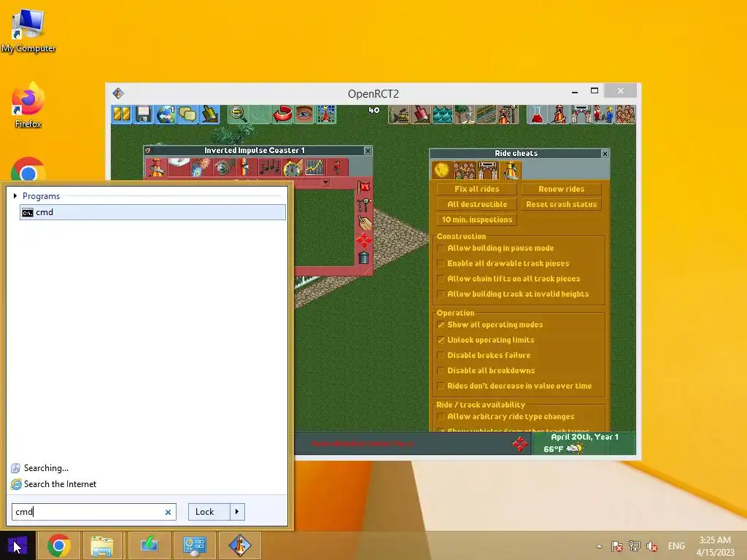Zoom out using the magnifier icon

pos(238,114)
